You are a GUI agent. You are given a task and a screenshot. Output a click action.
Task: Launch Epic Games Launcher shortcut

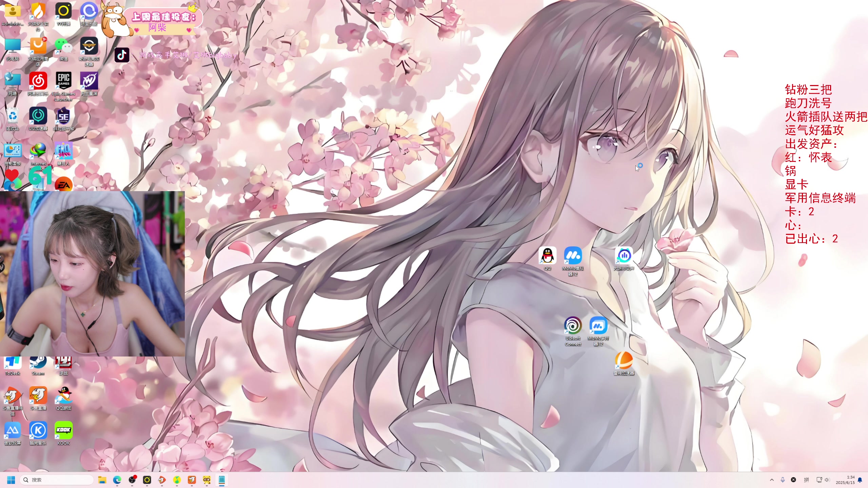63,87
